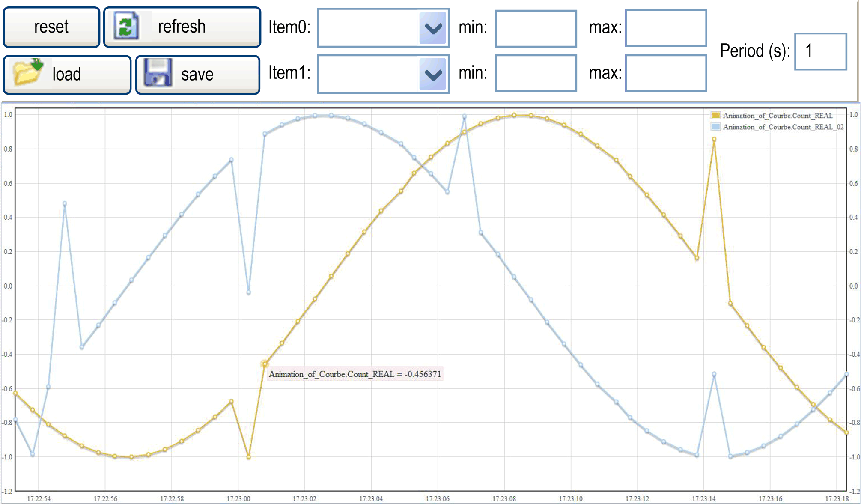Focus the Item0 min input field

(536, 28)
